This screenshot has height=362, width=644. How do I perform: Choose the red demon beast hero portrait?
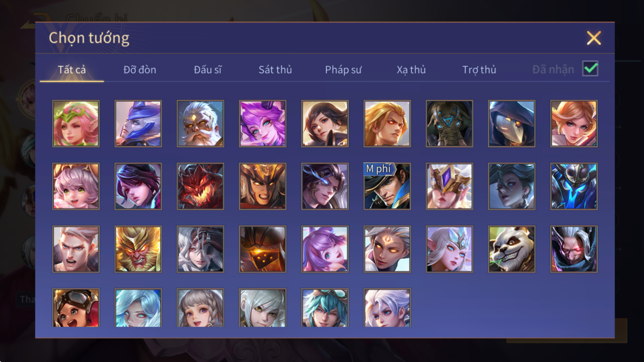[200, 186]
